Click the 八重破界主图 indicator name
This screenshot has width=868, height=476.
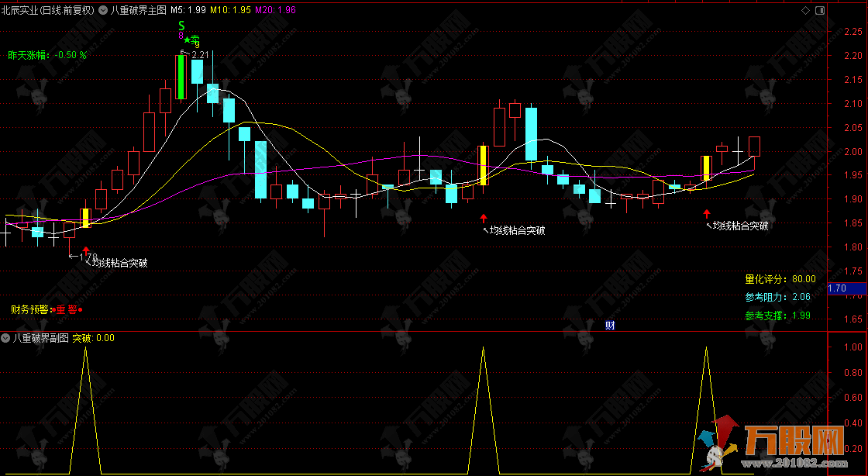coord(137,10)
